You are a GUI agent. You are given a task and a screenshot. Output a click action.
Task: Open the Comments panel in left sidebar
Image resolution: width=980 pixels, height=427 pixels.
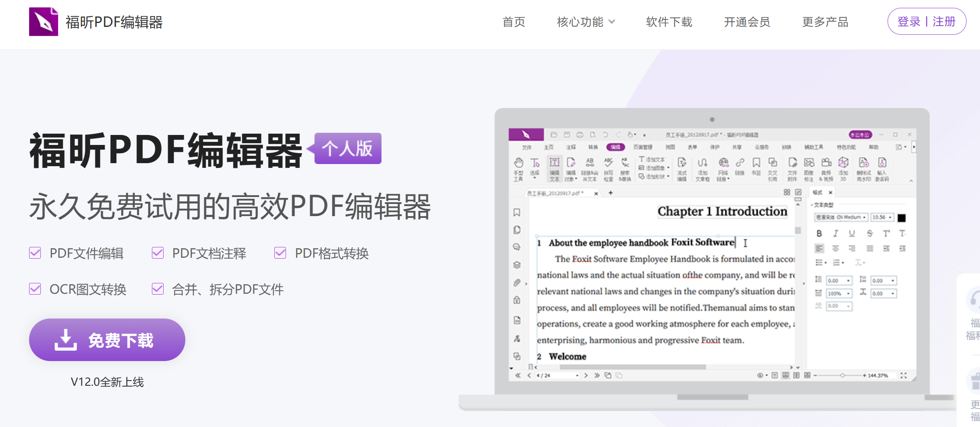516,247
